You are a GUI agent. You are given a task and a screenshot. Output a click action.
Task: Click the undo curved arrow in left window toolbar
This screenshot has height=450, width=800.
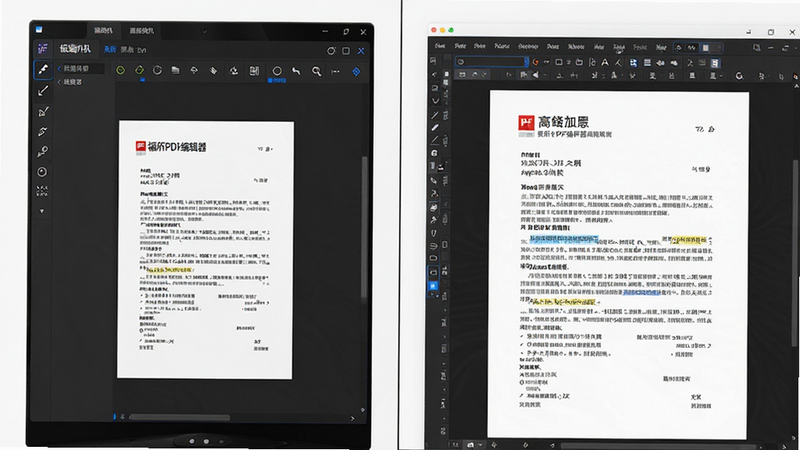click(x=296, y=71)
